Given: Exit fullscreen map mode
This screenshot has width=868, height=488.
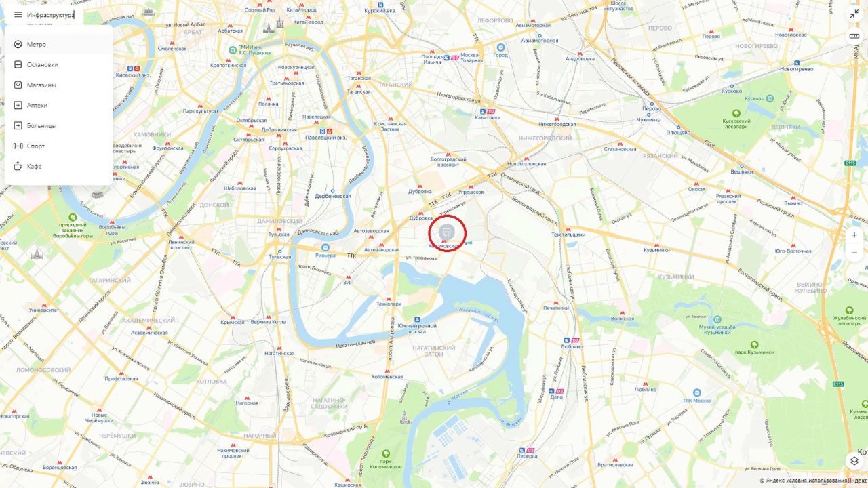Looking at the screenshot, I should coord(854,15).
